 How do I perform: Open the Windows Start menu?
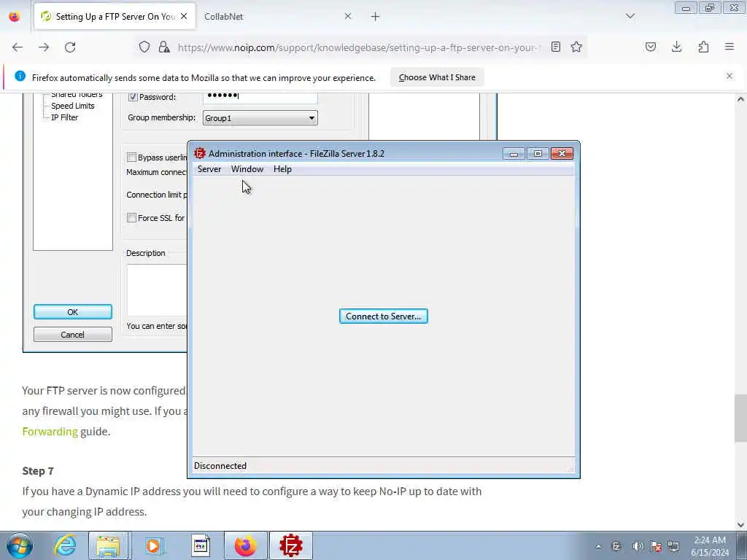20,545
